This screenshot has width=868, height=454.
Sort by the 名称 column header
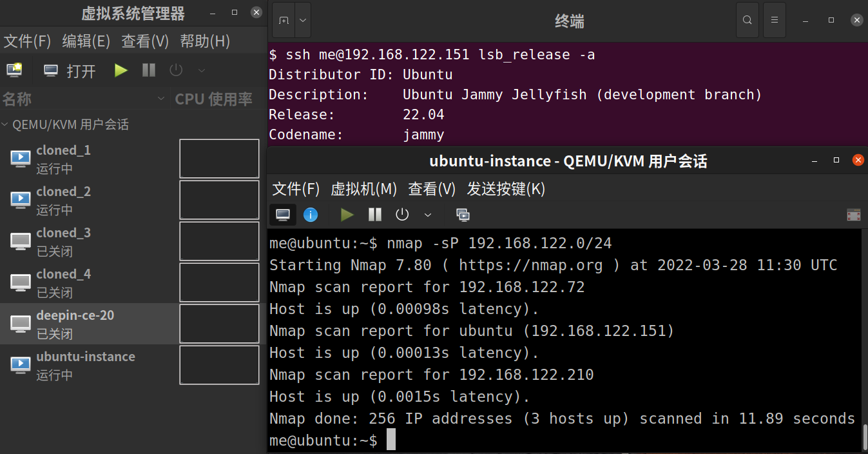(85, 99)
